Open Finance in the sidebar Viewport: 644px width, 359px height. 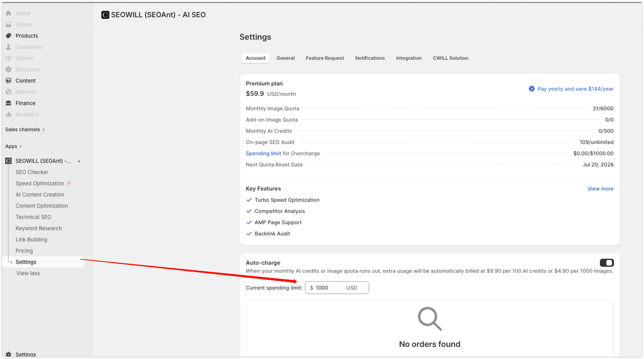coord(25,103)
